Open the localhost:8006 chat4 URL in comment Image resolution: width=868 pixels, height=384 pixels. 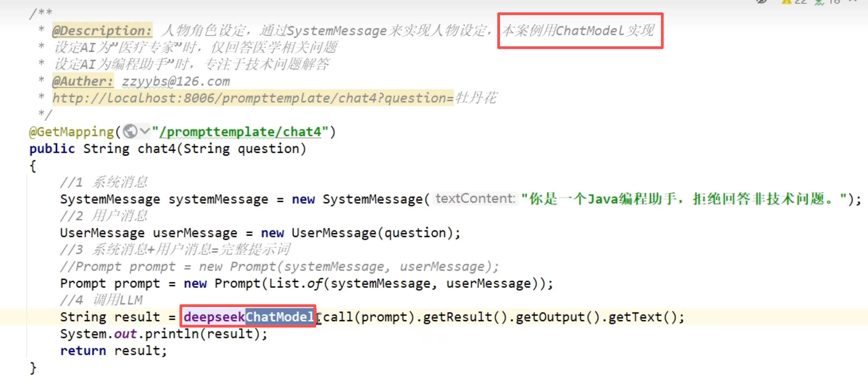pos(253,98)
